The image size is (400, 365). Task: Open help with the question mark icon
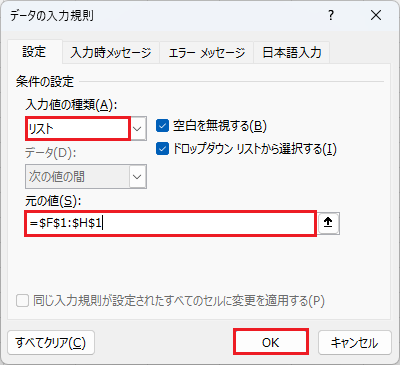tap(330, 15)
